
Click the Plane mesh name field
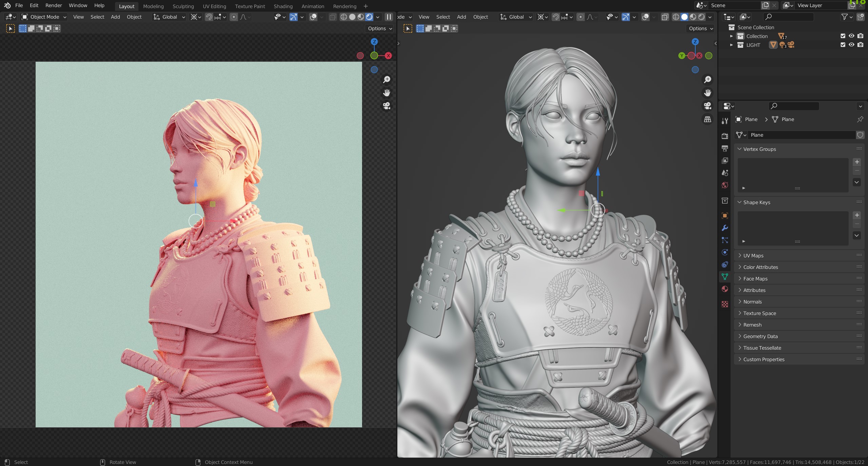click(x=801, y=135)
